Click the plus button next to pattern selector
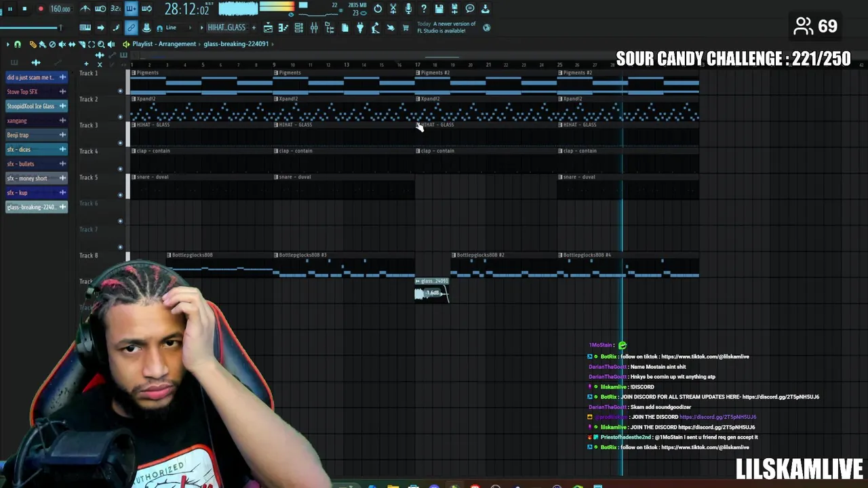Screen dimensions: 868x488 click(254, 28)
